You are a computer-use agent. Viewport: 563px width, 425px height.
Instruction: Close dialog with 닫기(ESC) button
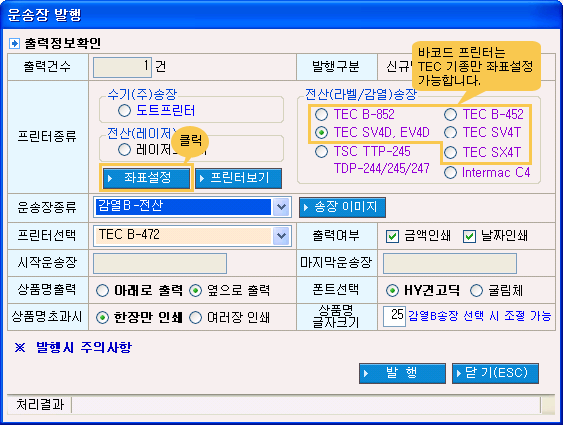[x=495, y=373]
